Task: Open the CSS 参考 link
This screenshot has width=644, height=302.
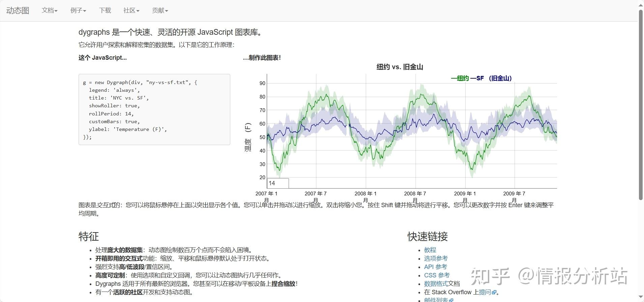Action: (437, 275)
